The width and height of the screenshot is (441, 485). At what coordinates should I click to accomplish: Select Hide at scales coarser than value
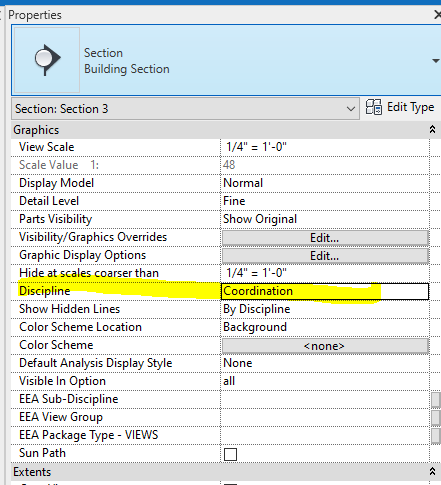pos(325,273)
